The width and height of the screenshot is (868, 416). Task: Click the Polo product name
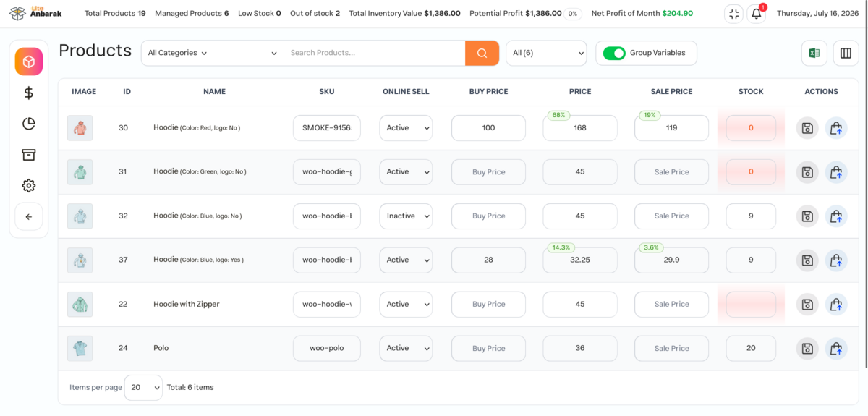[161, 349]
